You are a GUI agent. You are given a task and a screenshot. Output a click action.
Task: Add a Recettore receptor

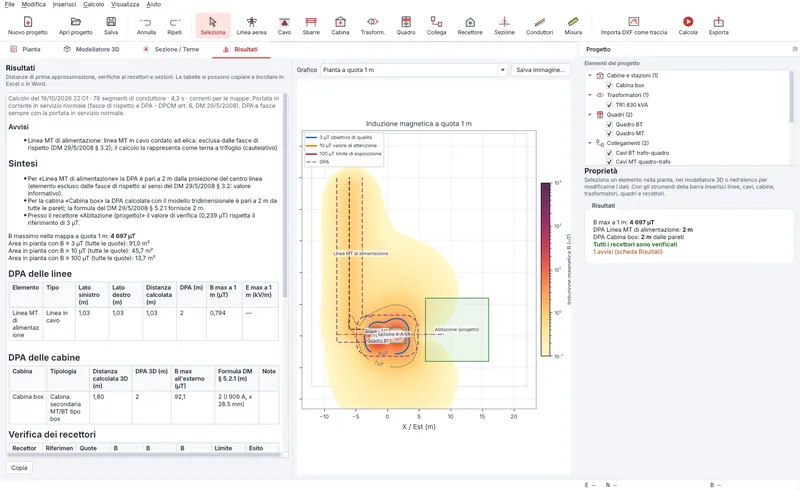(470, 26)
